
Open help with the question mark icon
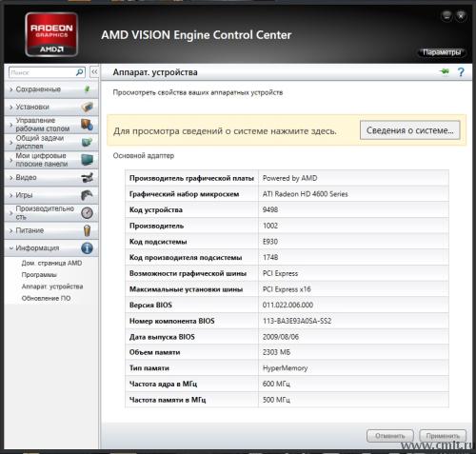(x=461, y=72)
